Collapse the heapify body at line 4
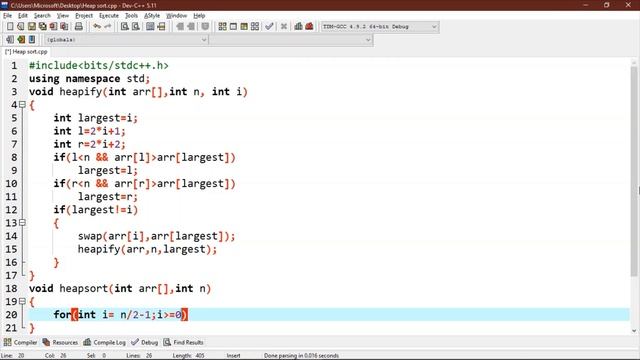This screenshot has width=640, height=360. (x=22, y=104)
